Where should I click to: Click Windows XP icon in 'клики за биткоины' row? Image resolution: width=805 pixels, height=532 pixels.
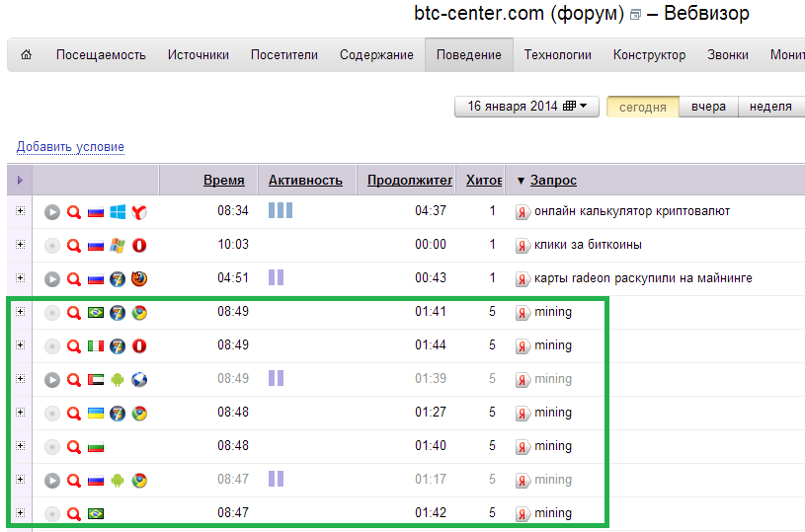[x=118, y=246]
